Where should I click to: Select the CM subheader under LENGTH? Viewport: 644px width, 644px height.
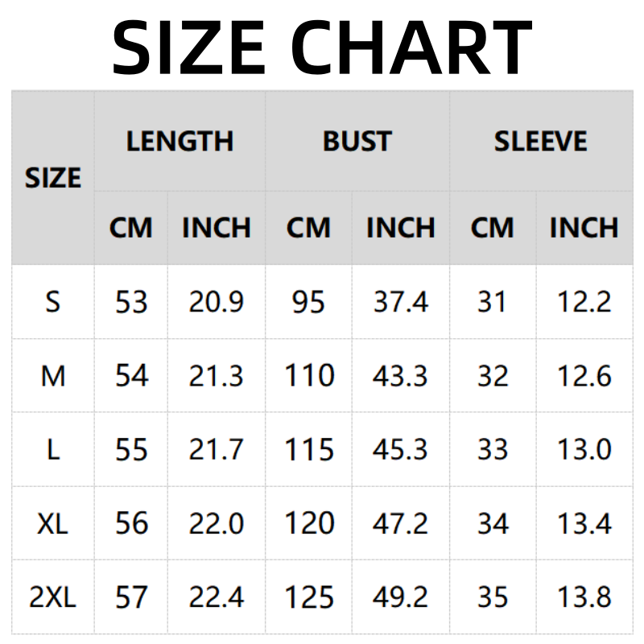[130, 228]
